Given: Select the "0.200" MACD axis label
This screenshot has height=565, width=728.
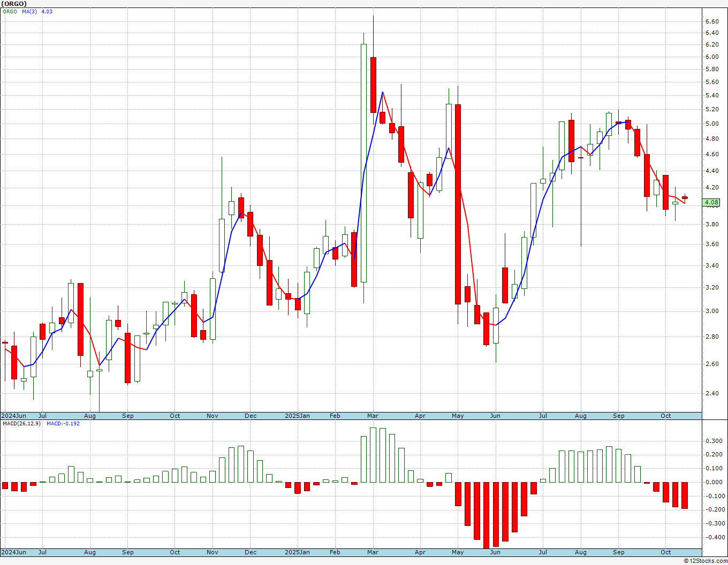Looking at the screenshot, I should coord(714,454).
